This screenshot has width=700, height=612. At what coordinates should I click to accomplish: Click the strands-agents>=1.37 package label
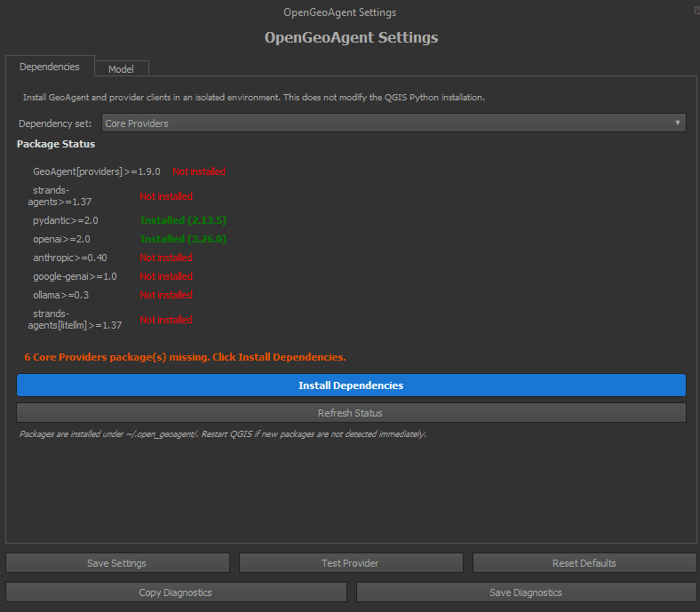point(60,196)
